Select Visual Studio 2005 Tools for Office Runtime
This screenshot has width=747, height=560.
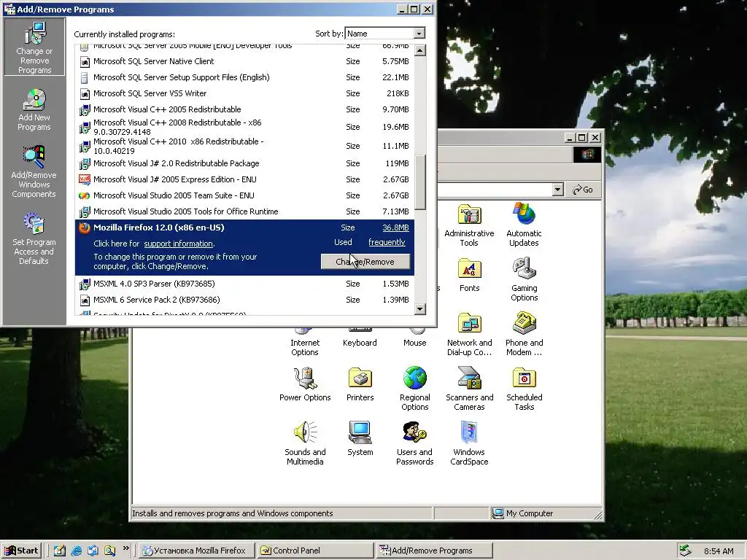[x=244, y=211]
